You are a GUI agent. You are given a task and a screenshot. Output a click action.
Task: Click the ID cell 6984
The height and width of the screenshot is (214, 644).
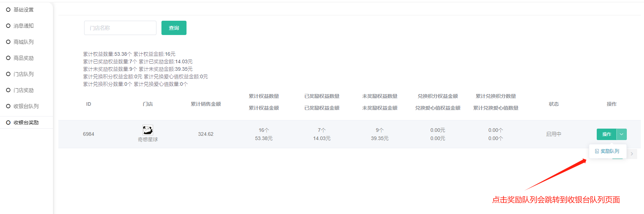(88, 134)
